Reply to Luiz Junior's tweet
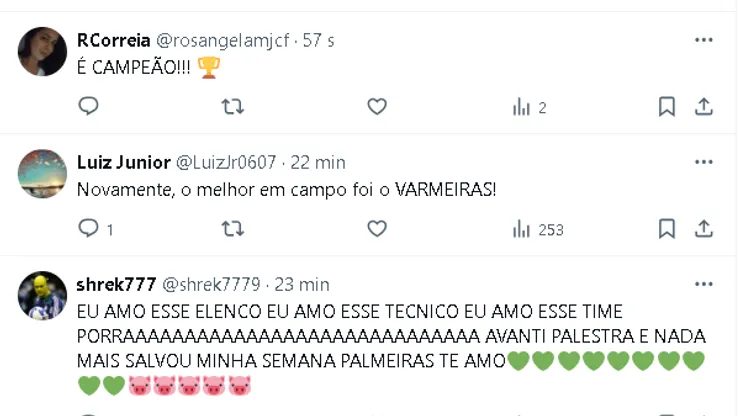740x416 pixels. tap(89, 229)
